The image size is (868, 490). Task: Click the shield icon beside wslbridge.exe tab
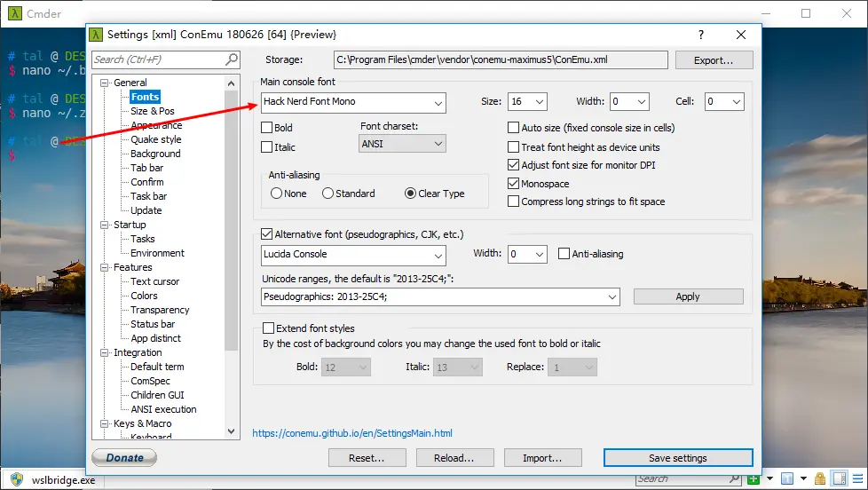tap(17, 479)
